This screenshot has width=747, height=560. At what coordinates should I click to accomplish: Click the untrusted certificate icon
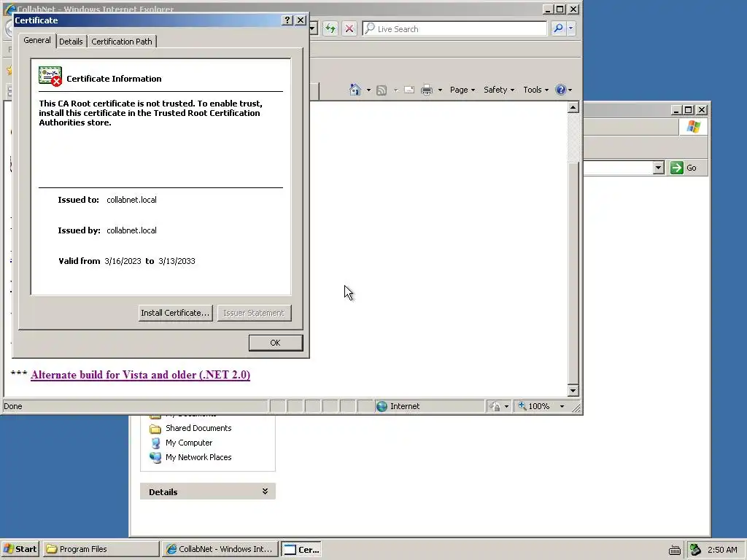tap(50, 76)
